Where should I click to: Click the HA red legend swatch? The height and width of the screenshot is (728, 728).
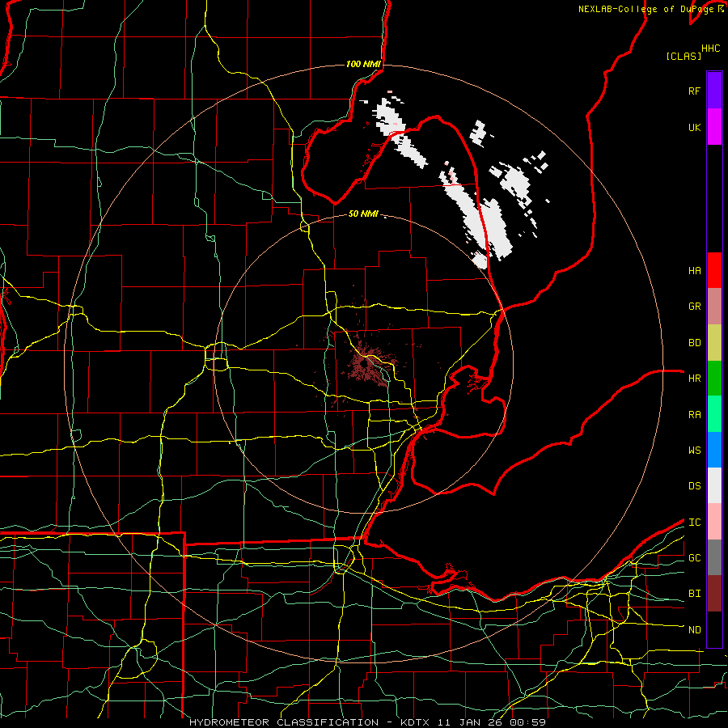click(x=714, y=270)
